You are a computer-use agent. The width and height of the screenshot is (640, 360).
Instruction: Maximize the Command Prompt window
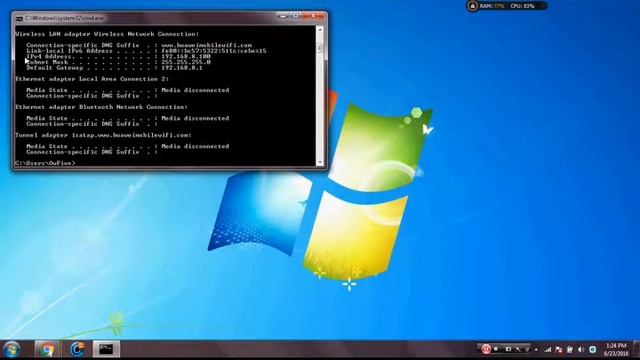pos(296,16)
